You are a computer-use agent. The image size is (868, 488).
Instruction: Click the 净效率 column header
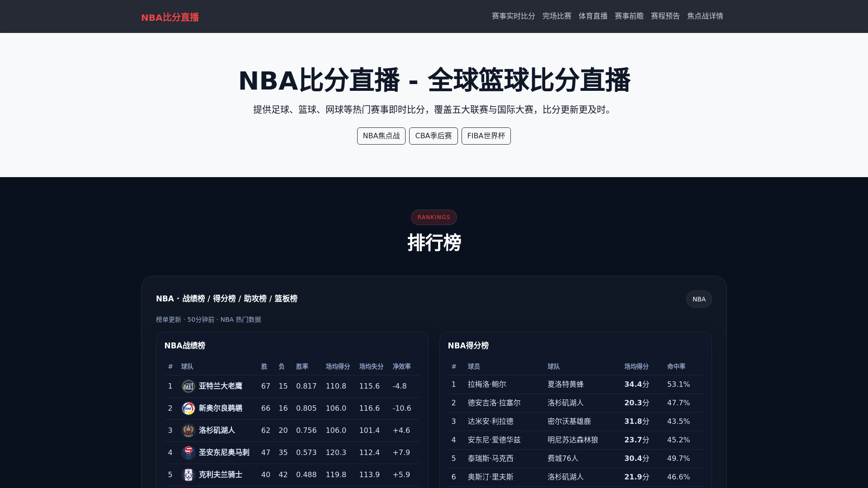click(402, 366)
